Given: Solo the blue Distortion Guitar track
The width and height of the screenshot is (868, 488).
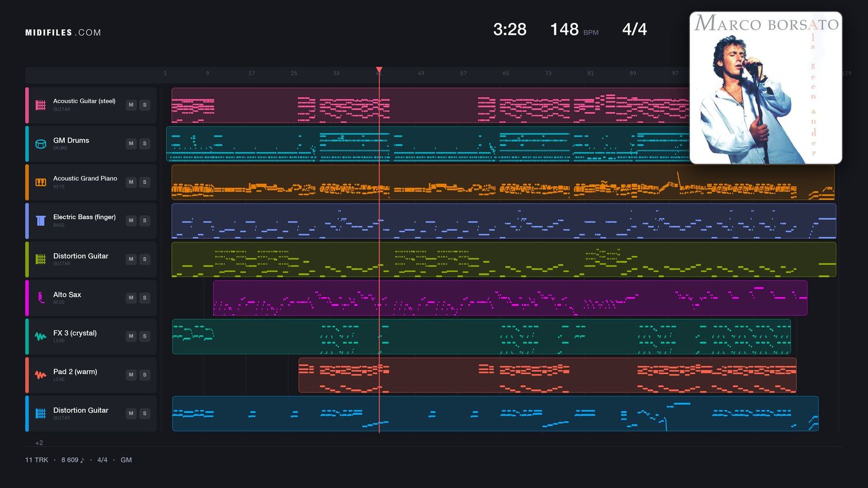Looking at the screenshot, I should pyautogui.click(x=145, y=413).
